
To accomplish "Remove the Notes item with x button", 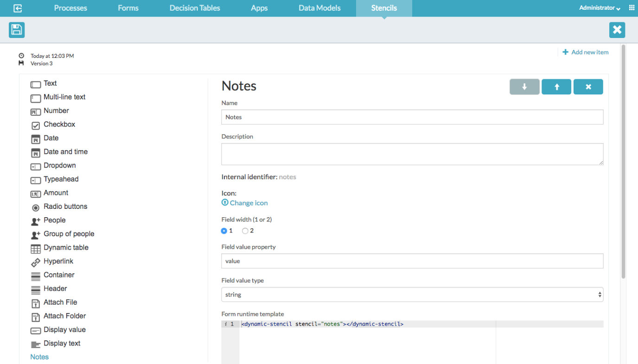I will tap(588, 87).
